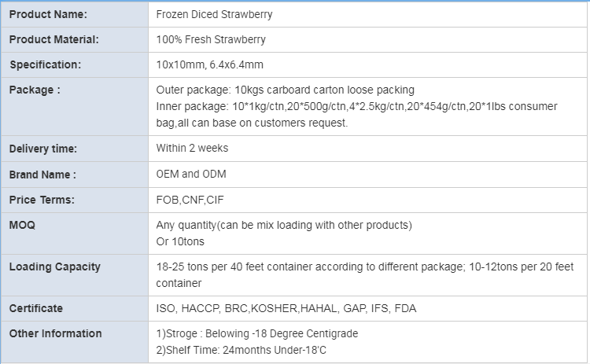Screen dimensions: 590x364
Task: Click the OEM and ODM value
Action: 191,174
